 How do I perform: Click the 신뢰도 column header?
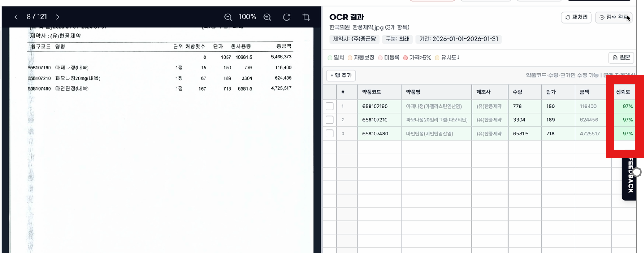[x=623, y=92]
